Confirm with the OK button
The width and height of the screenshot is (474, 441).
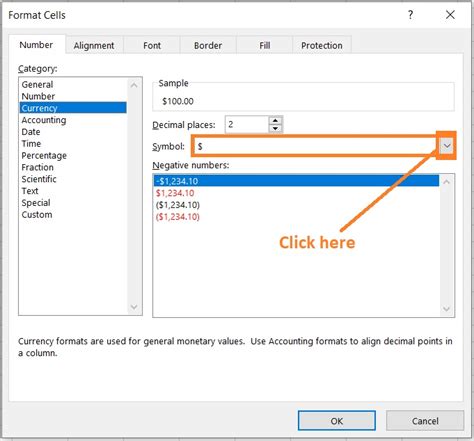point(337,421)
